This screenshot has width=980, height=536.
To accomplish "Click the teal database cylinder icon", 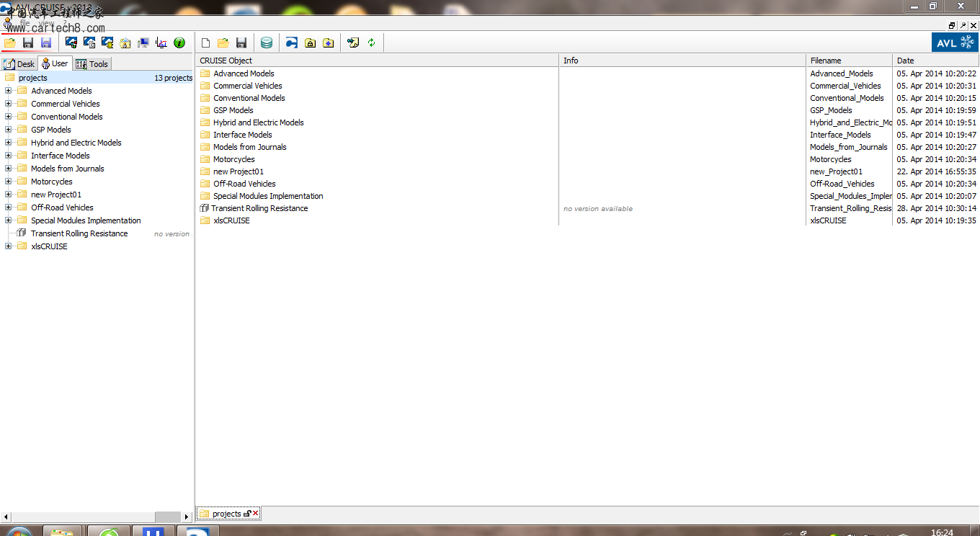I will [267, 43].
